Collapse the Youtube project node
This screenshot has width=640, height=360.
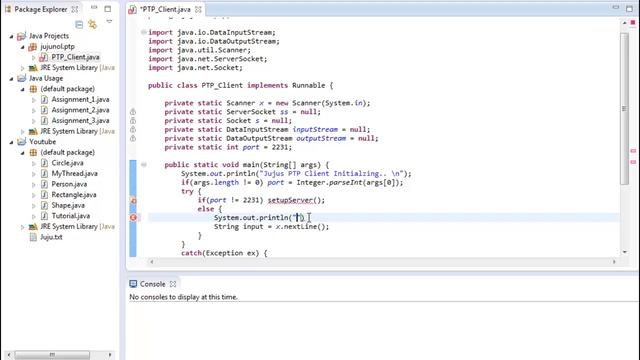pos(11,142)
